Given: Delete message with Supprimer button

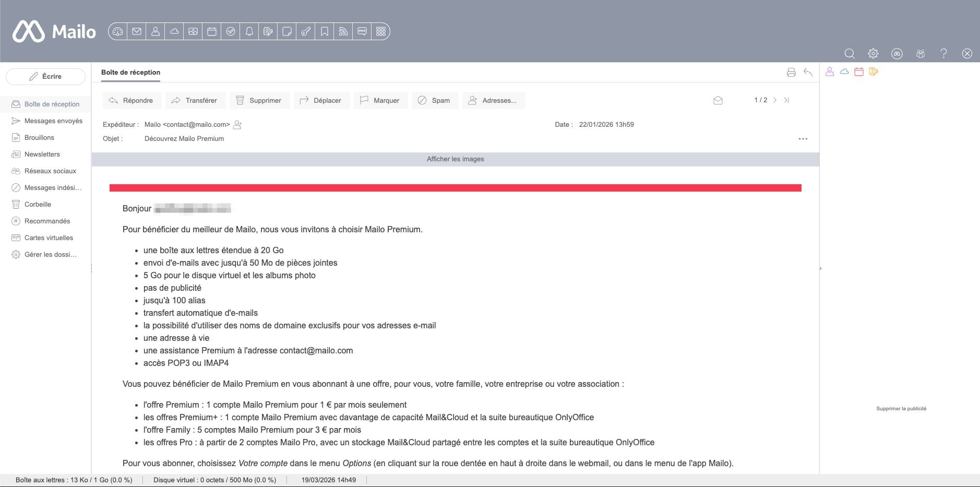Looking at the screenshot, I should pos(259,100).
